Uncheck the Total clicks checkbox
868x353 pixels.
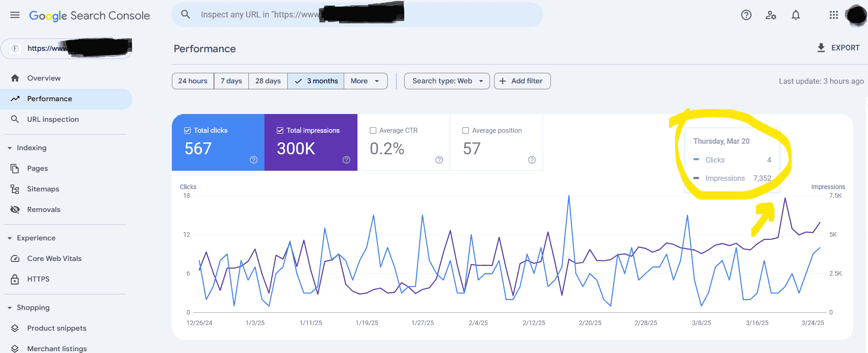[x=187, y=130]
